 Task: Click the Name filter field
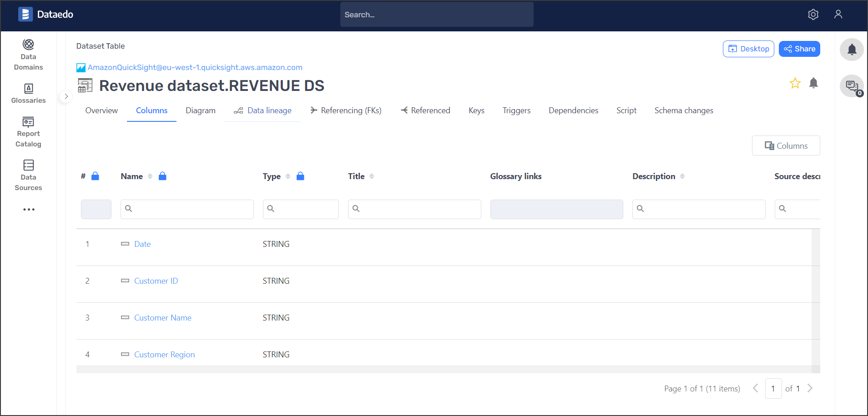point(187,209)
